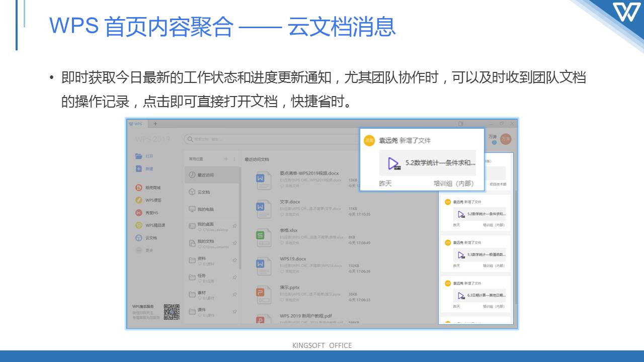This screenshot has height=362, width=644.
Task: Click the WPS home tab
Action: pos(138,124)
